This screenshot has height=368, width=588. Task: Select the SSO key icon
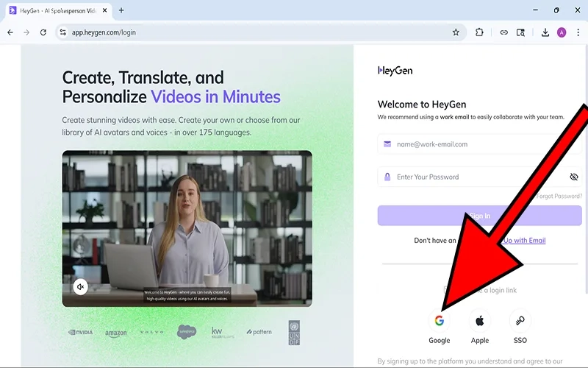pyautogui.click(x=520, y=321)
